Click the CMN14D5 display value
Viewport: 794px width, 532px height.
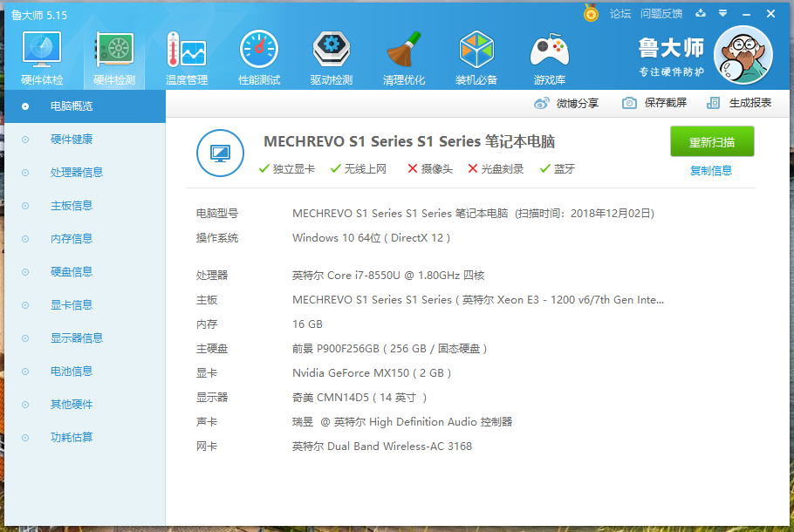point(359,398)
